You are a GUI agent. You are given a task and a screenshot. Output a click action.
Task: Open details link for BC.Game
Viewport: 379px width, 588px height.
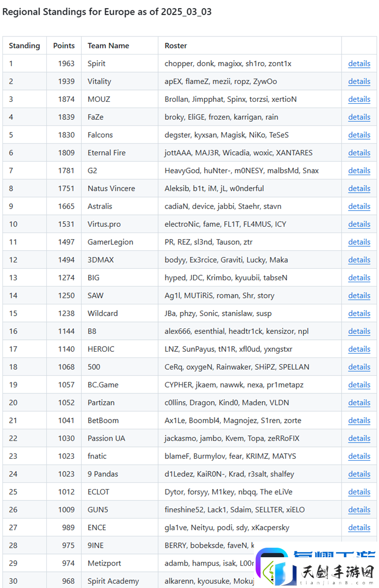tap(359, 385)
